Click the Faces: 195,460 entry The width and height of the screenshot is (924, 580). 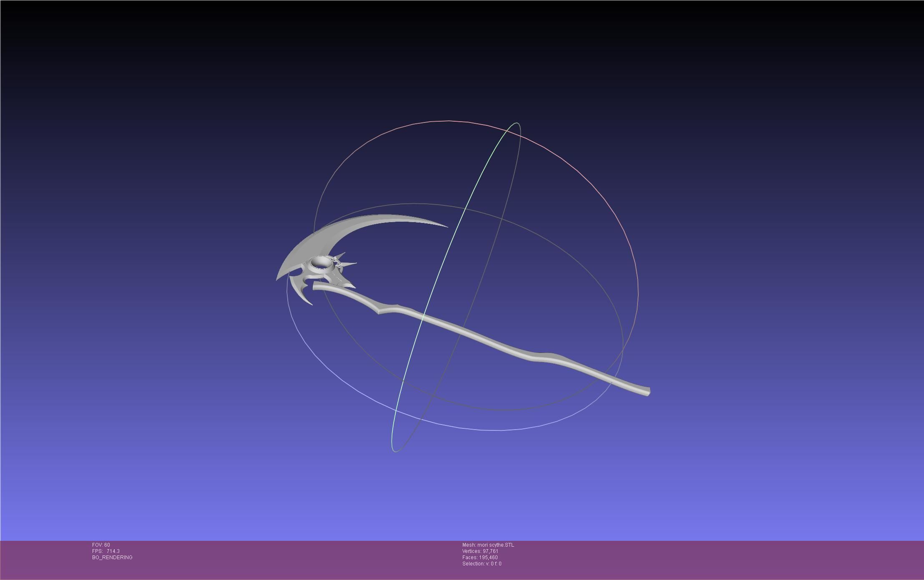tap(480, 557)
